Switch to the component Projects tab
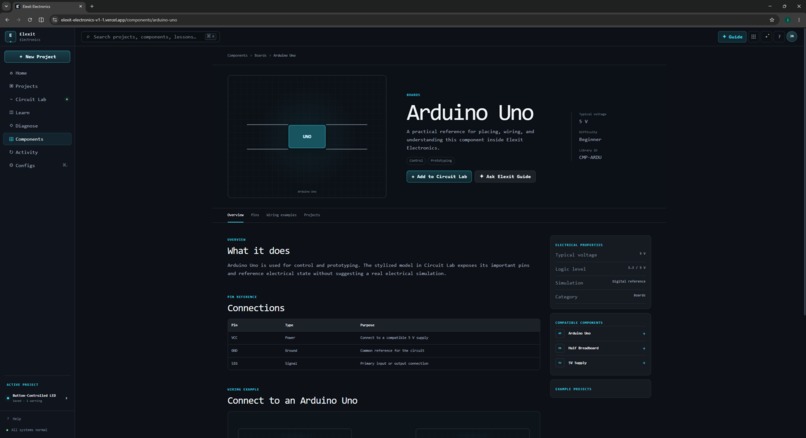This screenshot has width=806, height=438. [312, 215]
